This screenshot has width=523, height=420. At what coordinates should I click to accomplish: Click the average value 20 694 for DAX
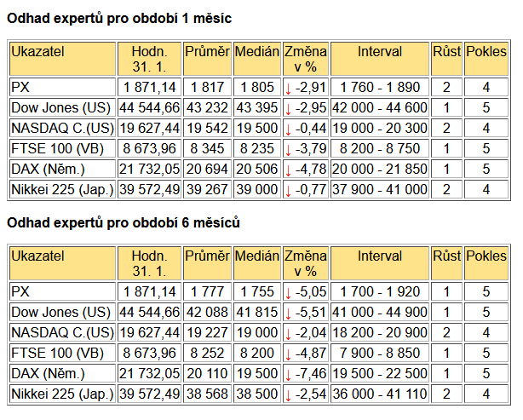click(x=207, y=170)
